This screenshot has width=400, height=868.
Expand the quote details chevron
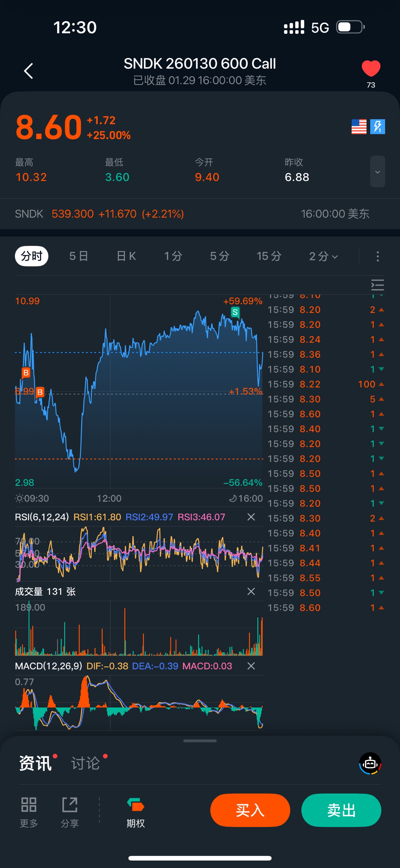click(x=377, y=172)
